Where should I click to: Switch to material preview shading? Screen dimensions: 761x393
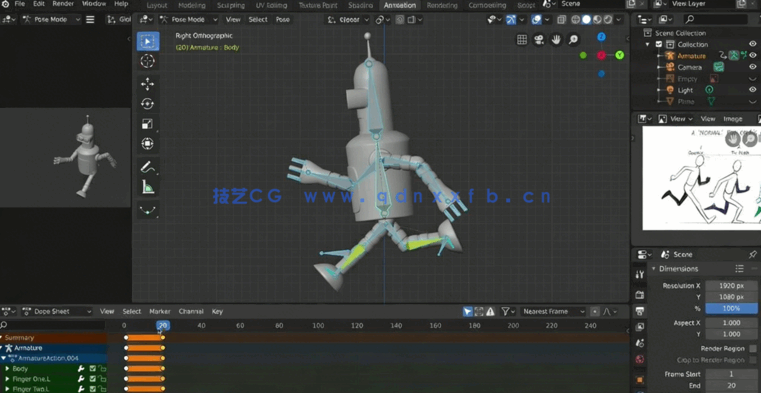597,19
